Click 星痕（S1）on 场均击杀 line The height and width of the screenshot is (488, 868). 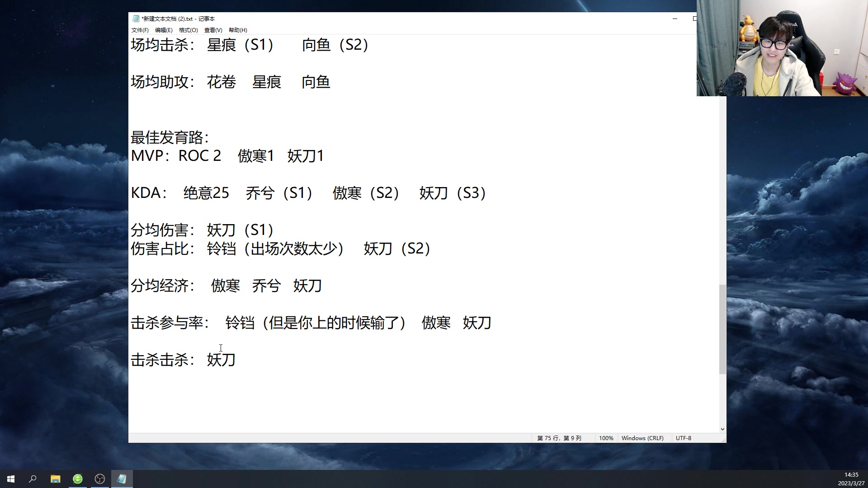coord(241,45)
